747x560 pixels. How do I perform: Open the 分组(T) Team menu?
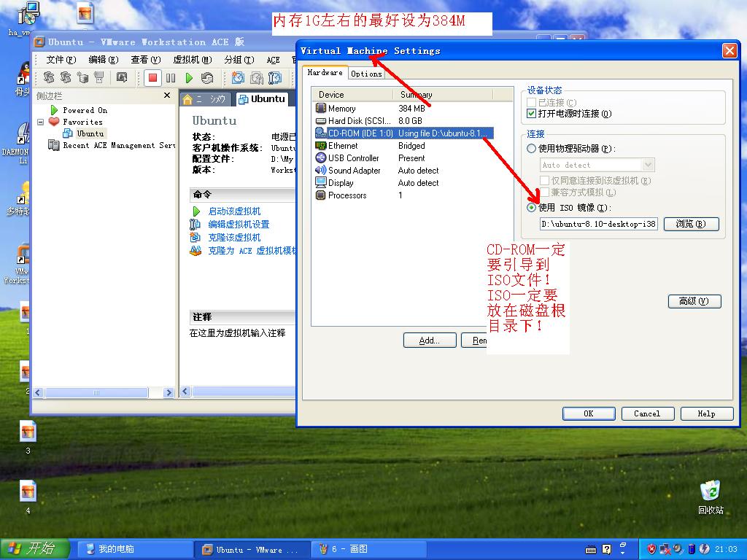239,60
